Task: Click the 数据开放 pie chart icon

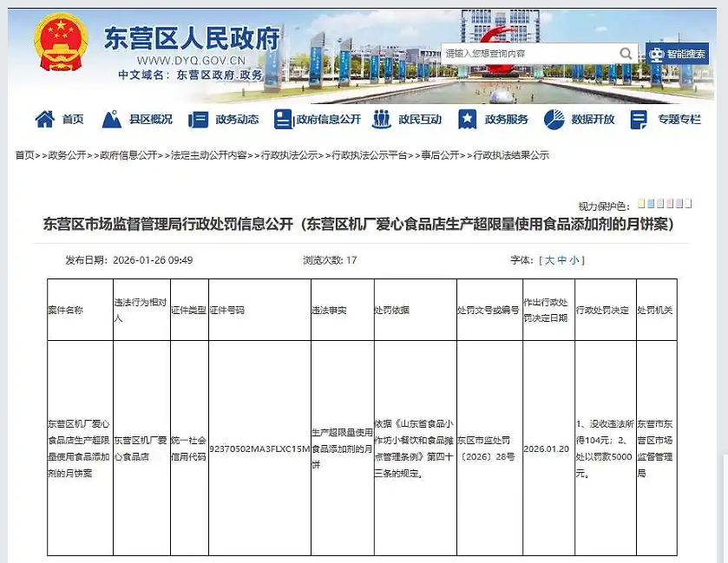Action: click(554, 119)
